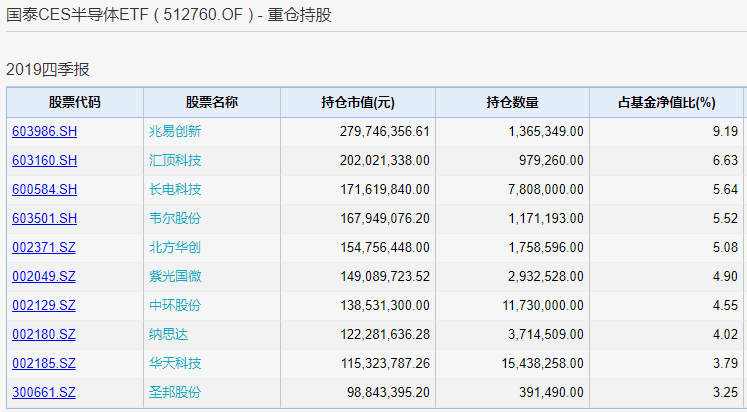Select market value 149,089,723.52
747x412 pixels.
point(385,277)
